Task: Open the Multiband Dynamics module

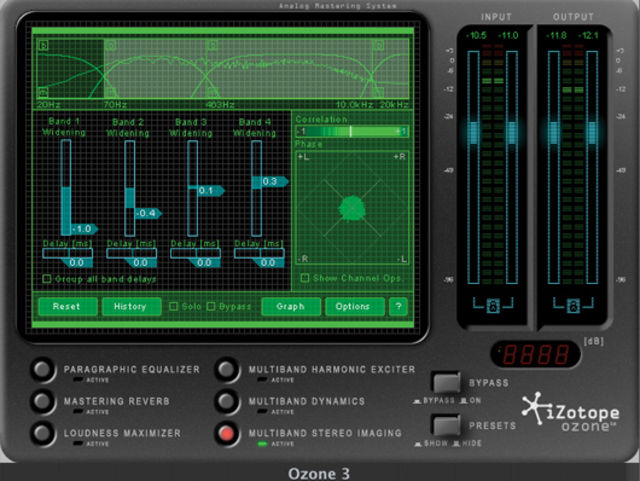Action: (227, 401)
